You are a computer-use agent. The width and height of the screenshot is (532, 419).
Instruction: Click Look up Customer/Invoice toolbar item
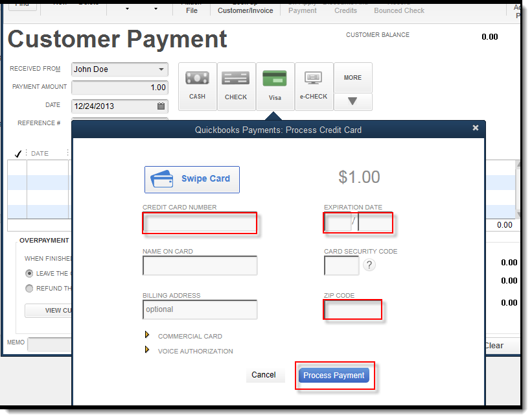tap(246, 8)
